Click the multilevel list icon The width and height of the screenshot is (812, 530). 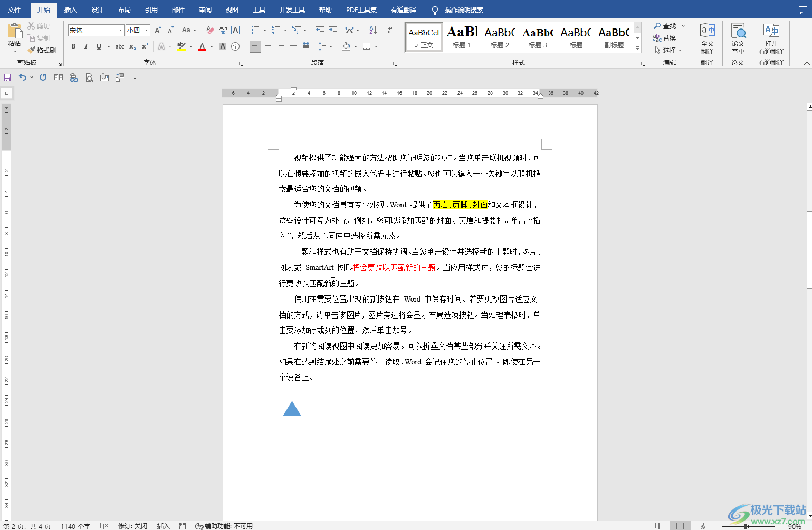click(x=297, y=30)
